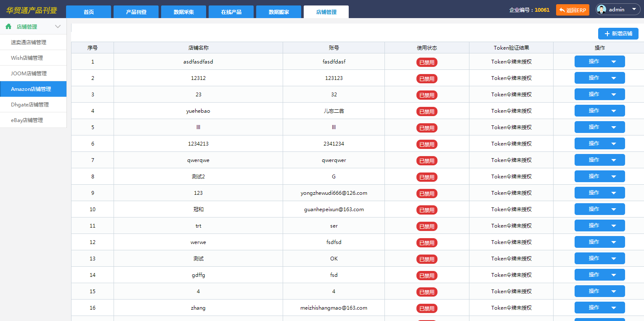Image resolution: width=644 pixels, height=321 pixels.
Task: Click the 店铺名称 column header
Action: pos(198,48)
